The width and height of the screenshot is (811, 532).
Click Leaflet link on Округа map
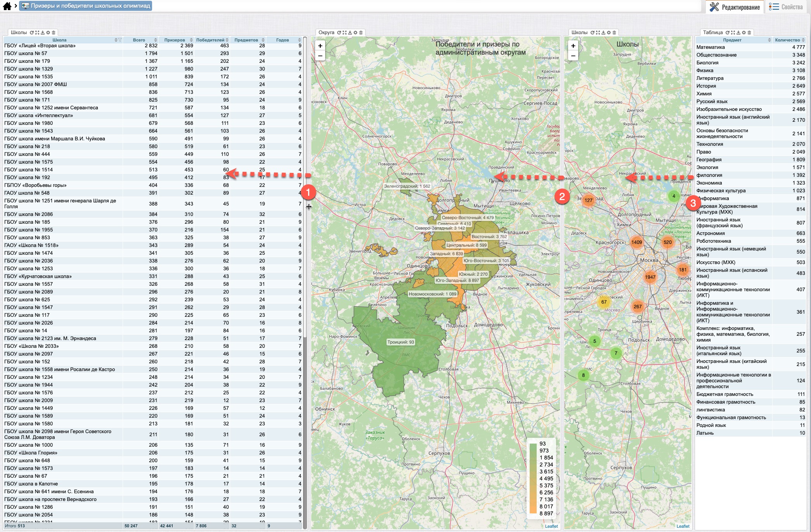[x=551, y=526]
